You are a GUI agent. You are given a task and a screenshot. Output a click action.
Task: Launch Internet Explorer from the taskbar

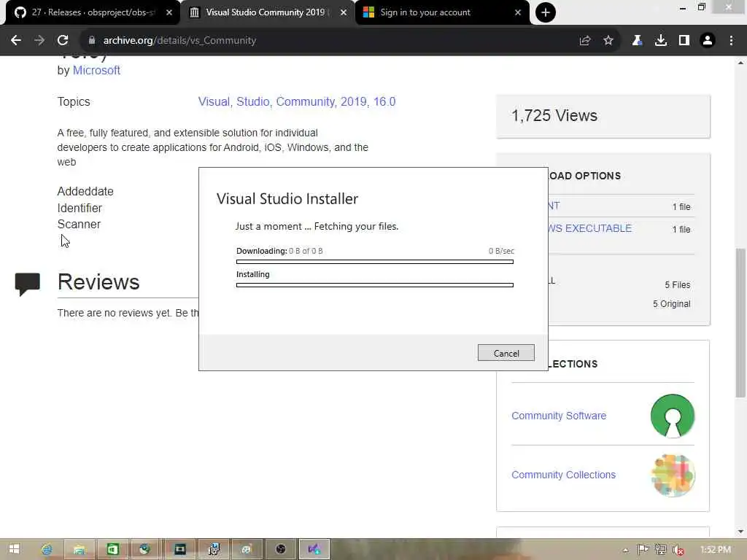pos(47,549)
